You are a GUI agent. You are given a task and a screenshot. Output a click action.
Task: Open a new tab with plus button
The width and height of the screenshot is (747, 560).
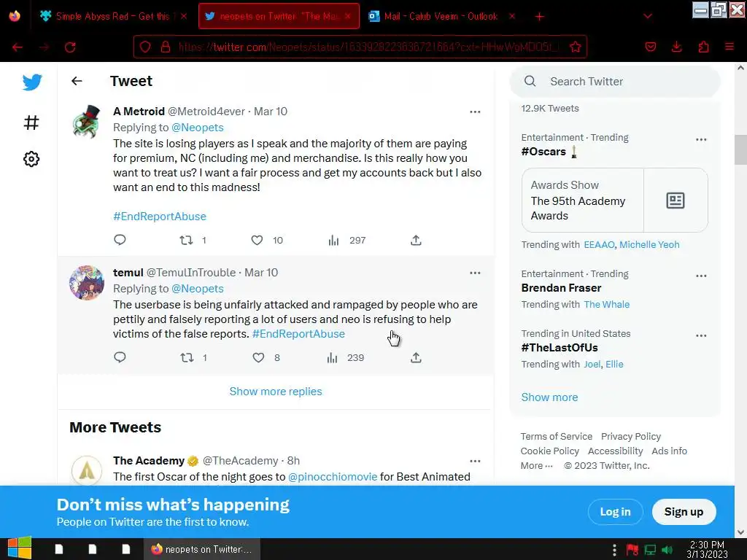539,17
